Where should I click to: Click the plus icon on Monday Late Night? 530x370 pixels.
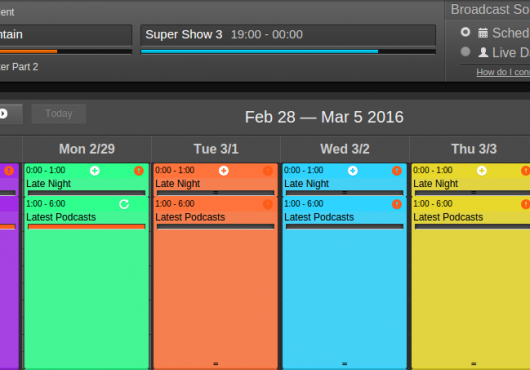pyautogui.click(x=95, y=171)
